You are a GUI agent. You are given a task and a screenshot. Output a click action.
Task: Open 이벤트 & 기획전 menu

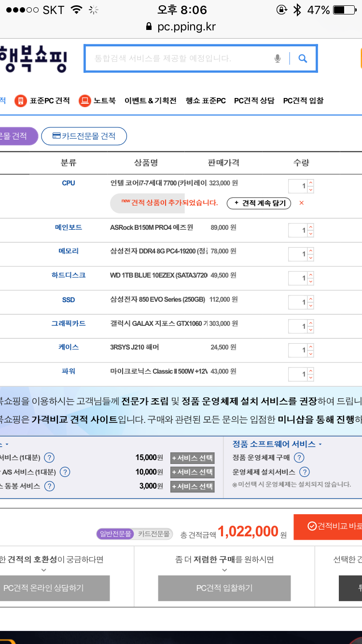(150, 101)
